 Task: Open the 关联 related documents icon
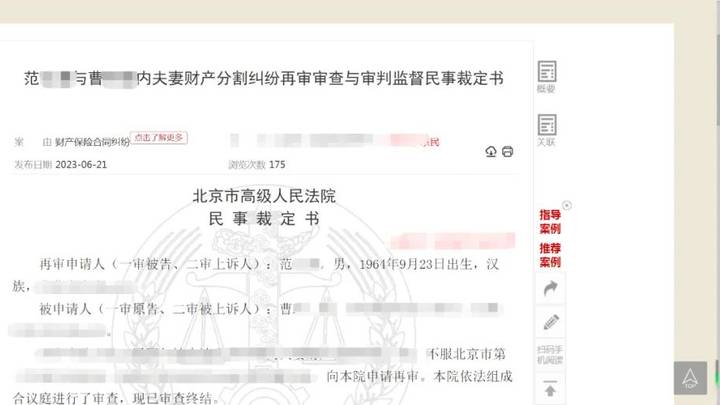pyautogui.click(x=546, y=130)
